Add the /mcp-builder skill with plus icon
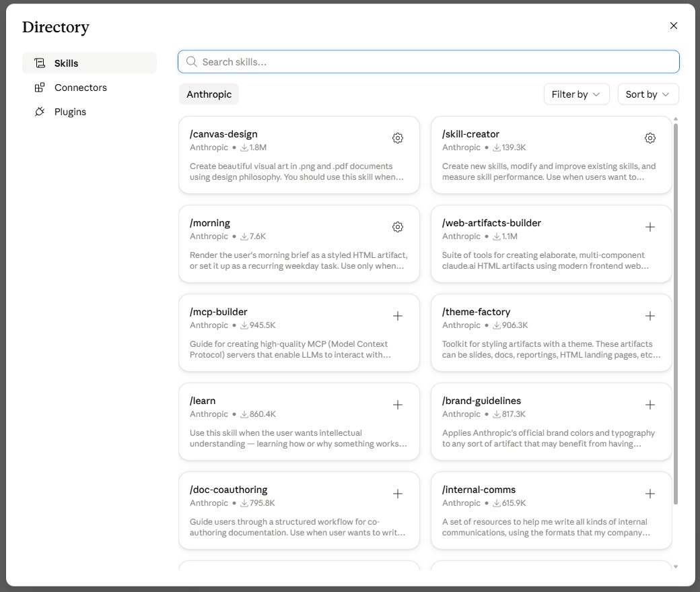 [x=397, y=316]
